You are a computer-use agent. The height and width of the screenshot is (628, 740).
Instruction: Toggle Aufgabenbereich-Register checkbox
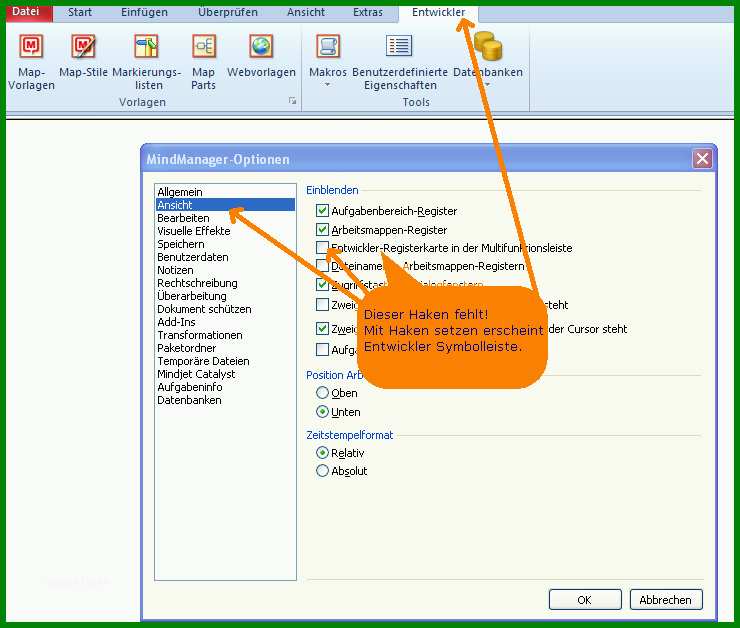pos(322,210)
